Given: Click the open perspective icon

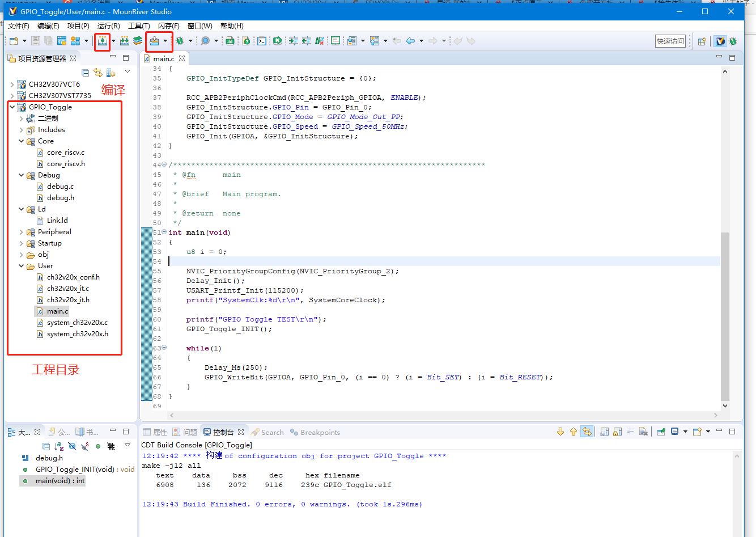Looking at the screenshot, I should 702,41.
